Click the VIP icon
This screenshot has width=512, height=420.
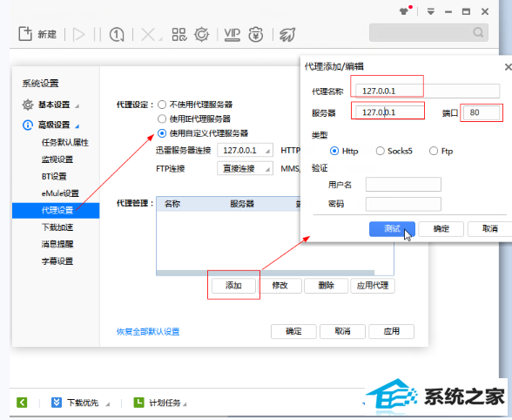232,34
